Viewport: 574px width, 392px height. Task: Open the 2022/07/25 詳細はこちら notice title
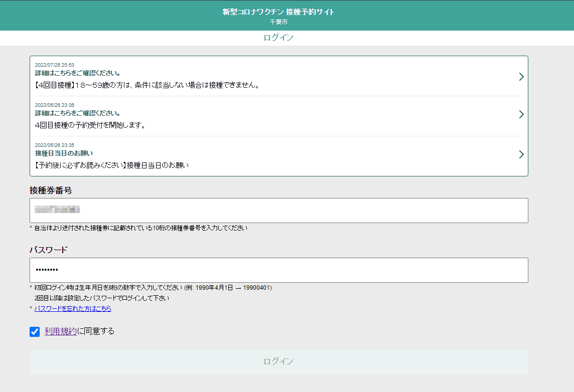77,73
